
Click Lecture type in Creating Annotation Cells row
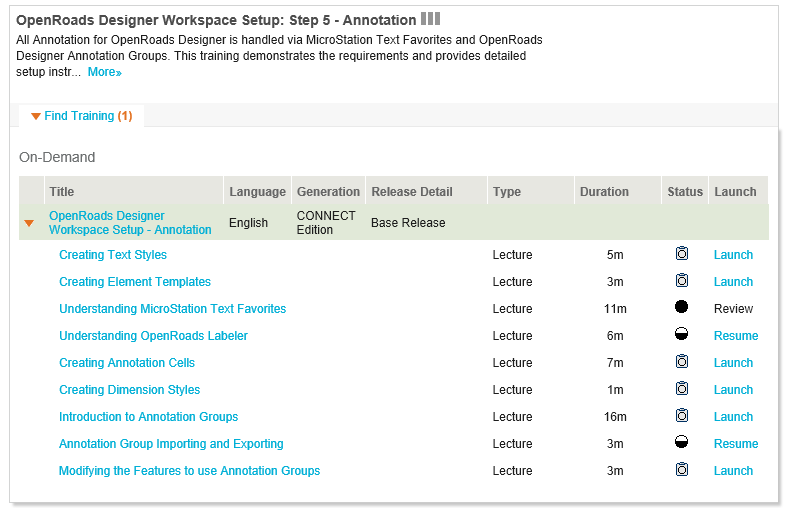512,363
